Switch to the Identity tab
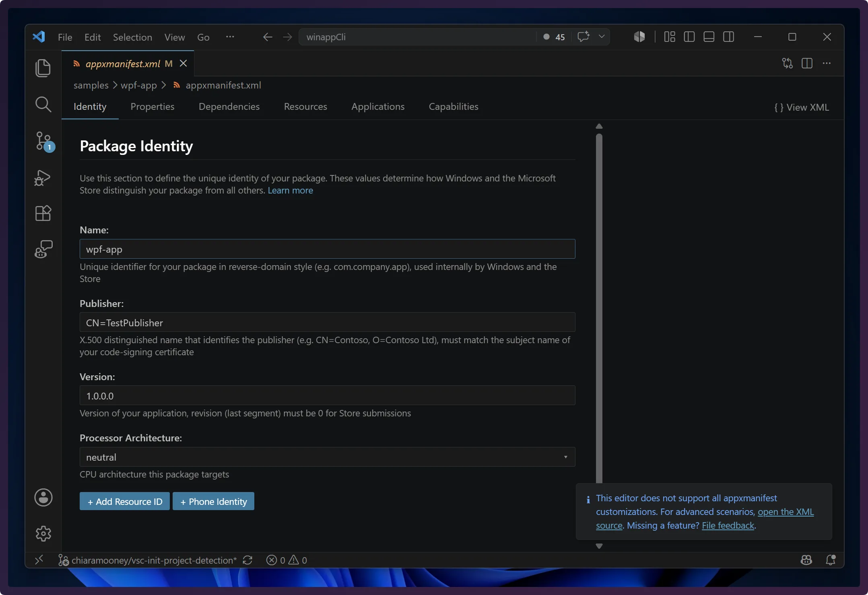Image resolution: width=868 pixels, height=595 pixels. [90, 107]
